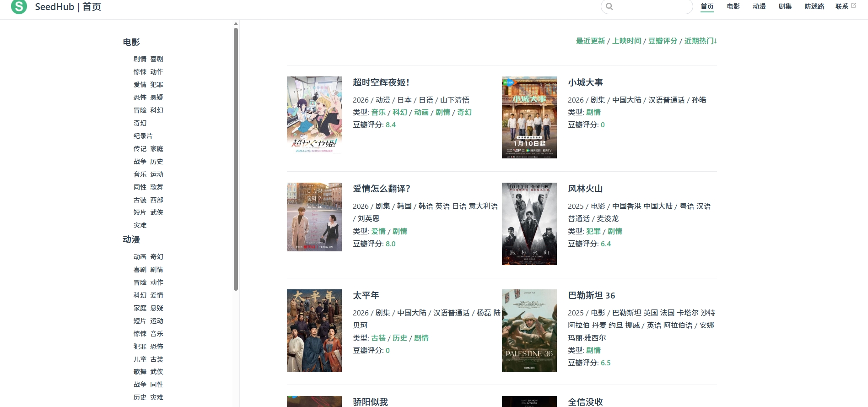The height and width of the screenshot is (407, 868).
Task: Open the 骄阳似我 title link
Action: point(370,402)
